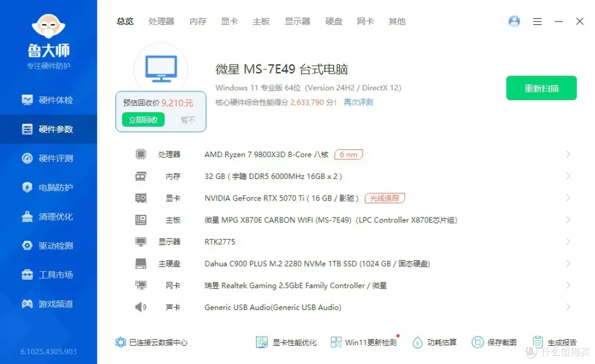Click the 32 GB DDR5 memory text
Image resolution: width=595 pixels, height=364 pixels.
(273, 176)
